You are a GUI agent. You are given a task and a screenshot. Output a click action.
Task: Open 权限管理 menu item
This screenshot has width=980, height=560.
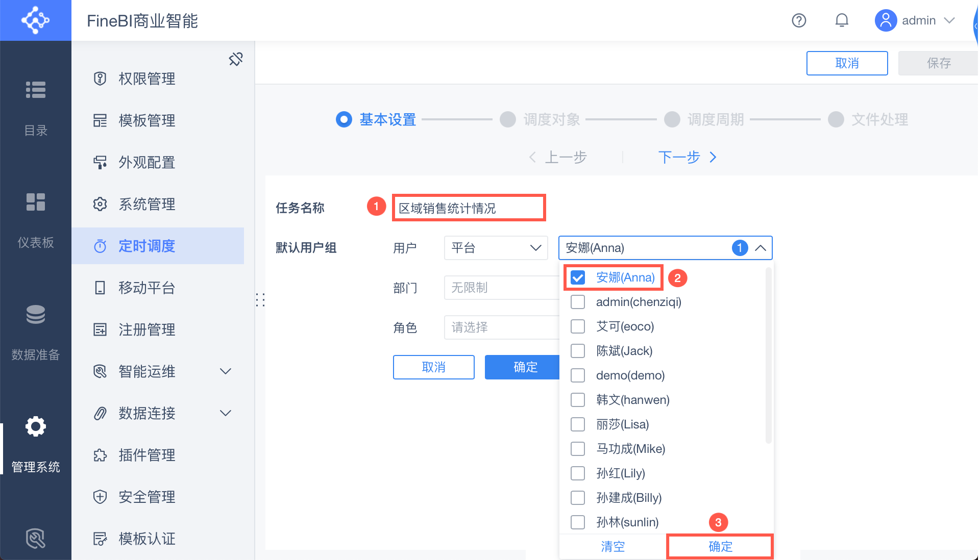click(x=147, y=79)
